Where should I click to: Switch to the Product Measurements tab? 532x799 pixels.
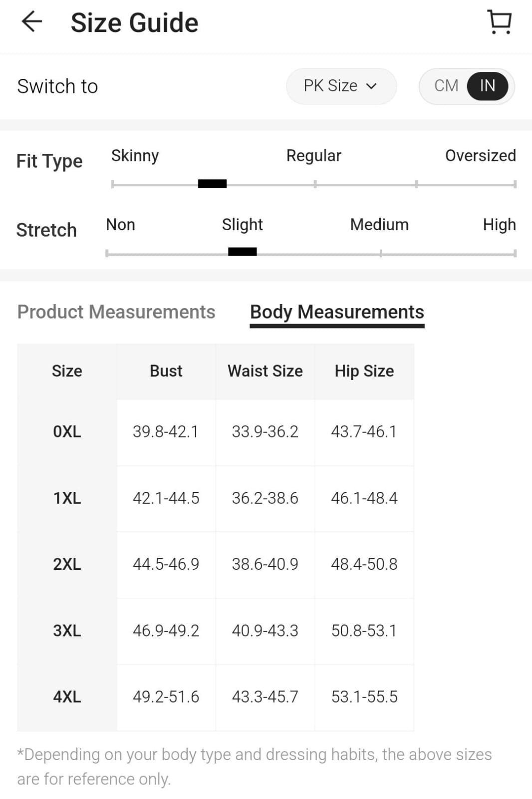pyautogui.click(x=116, y=312)
